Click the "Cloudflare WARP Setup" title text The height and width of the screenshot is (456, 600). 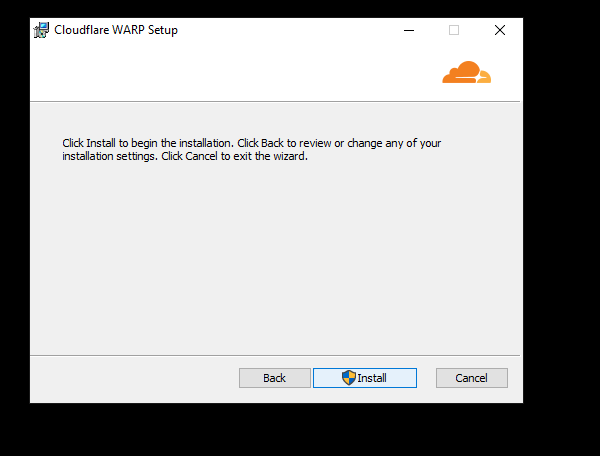(116, 30)
